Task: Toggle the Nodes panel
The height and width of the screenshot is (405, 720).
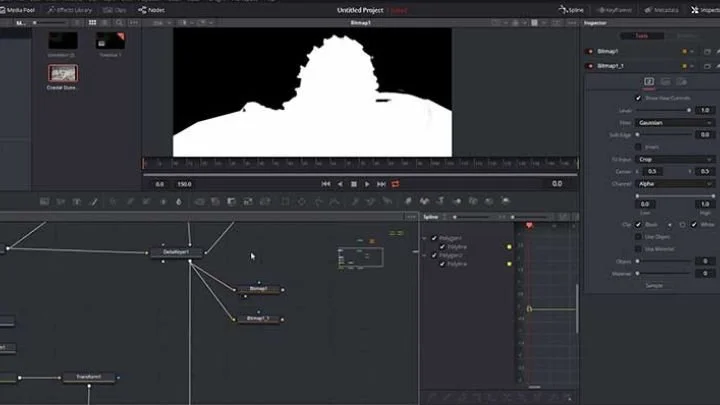Action: pos(151,10)
